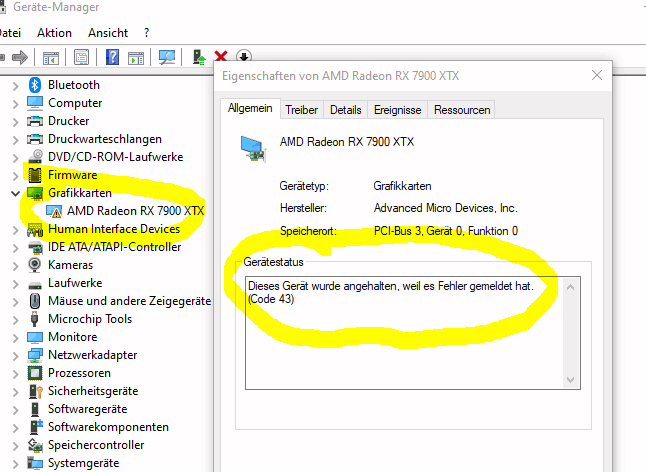Viewport: 646px width, 472px height.
Task: Click the IDE ATA/ATAPI-Controller icon
Action: pyautogui.click(x=35, y=248)
